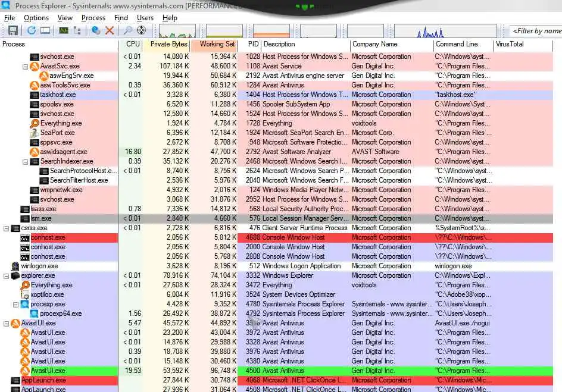Kill the selected process with the red X

click(x=110, y=30)
